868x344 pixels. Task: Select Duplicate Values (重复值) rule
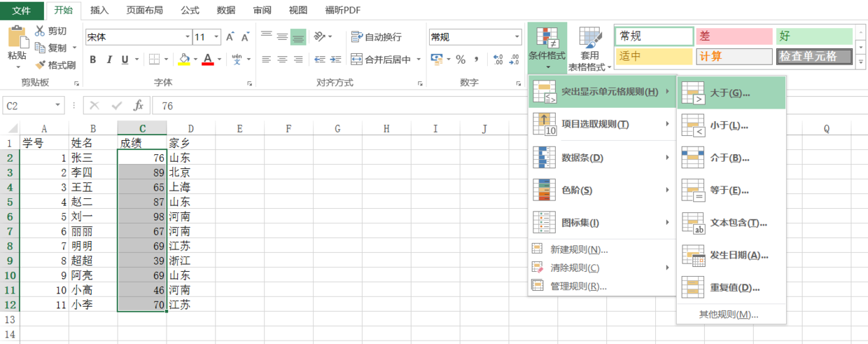pyautogui.click(x=731, y=287)
